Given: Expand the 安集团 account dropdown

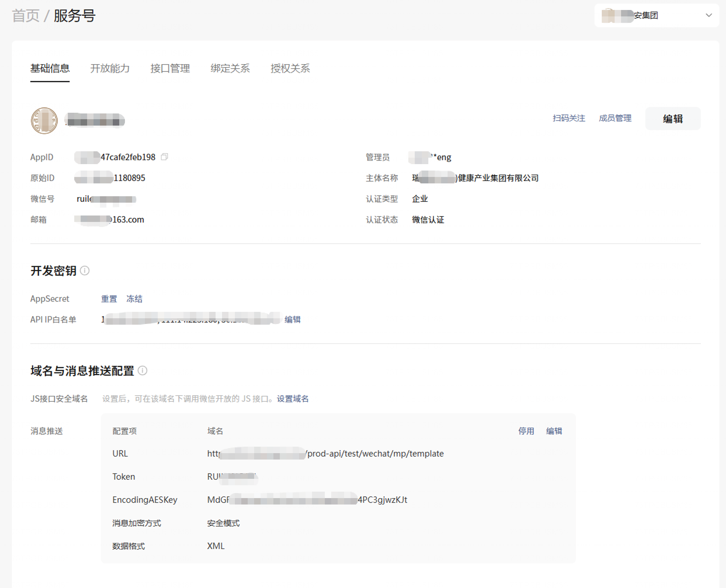Looking at the screenshot, I should pyautogui.click(x=709, y=15).
